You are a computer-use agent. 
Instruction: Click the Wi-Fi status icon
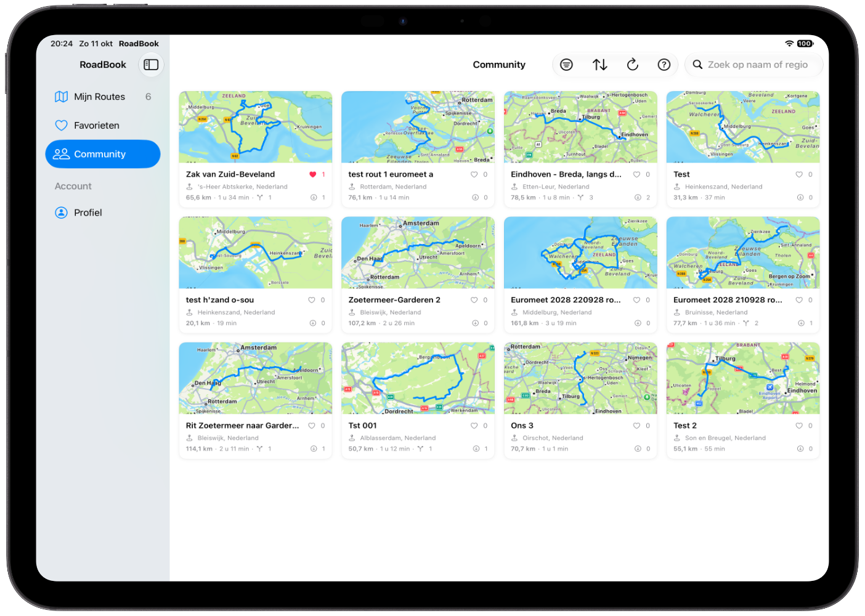pyautogui.click(x=789, y=44)
